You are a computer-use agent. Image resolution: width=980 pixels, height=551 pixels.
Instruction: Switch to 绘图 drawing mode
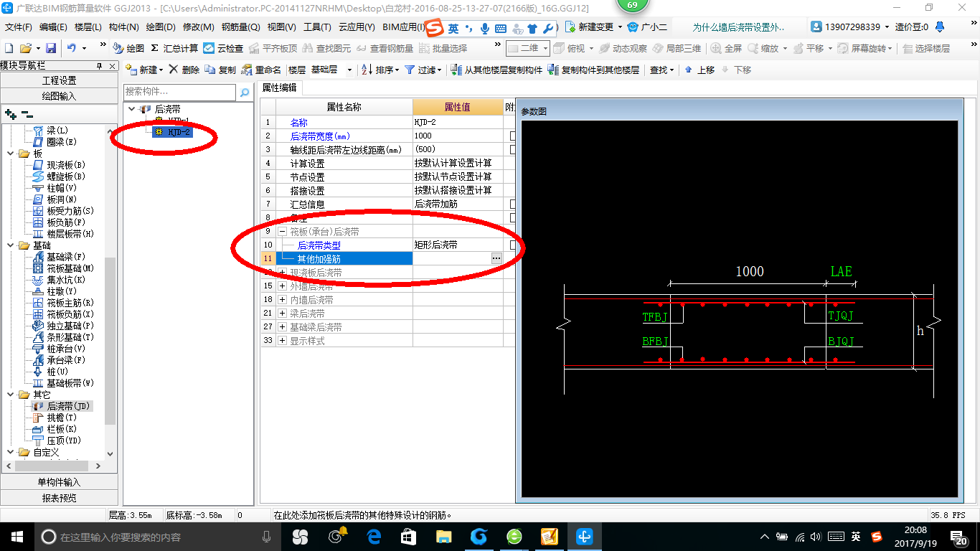(x=129, y=48)
